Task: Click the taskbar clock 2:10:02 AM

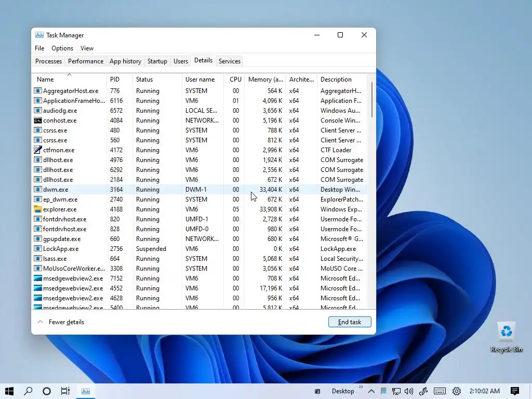Action: [x=485, y=391]
